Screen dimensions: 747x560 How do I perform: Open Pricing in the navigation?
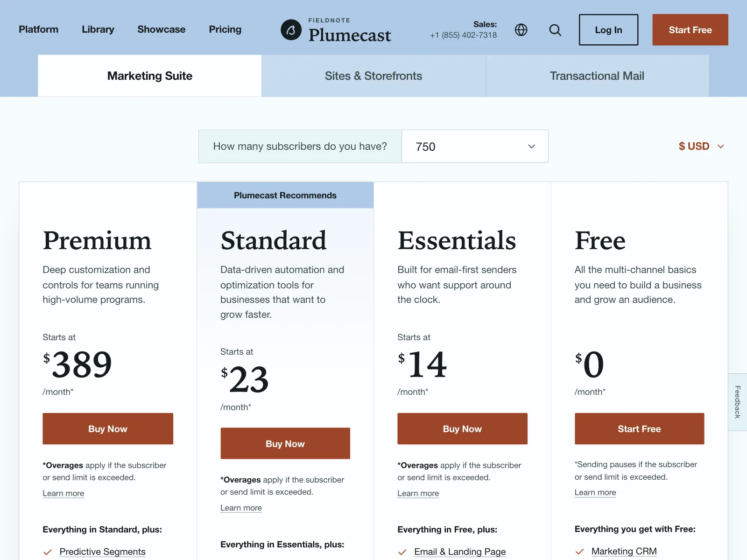[225, 29]
